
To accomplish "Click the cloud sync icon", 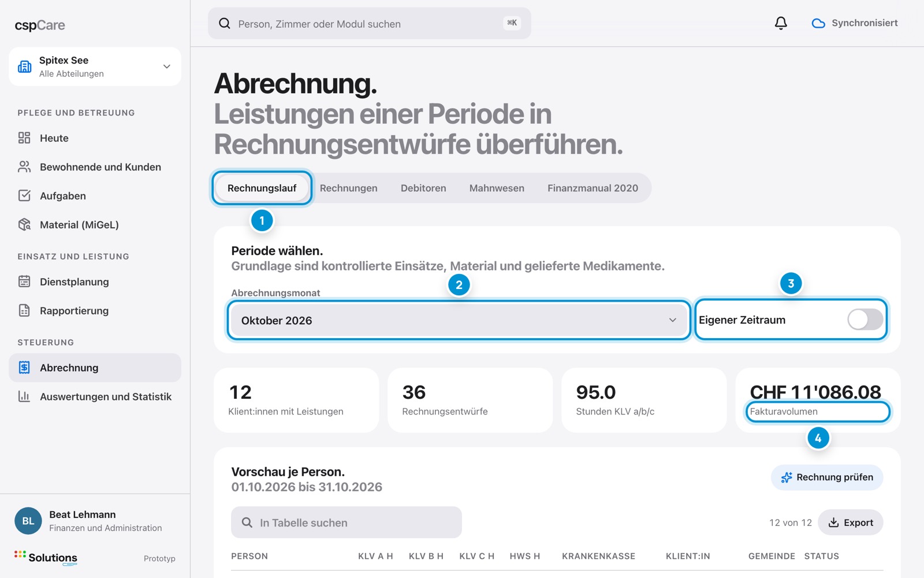I will 818,24.
